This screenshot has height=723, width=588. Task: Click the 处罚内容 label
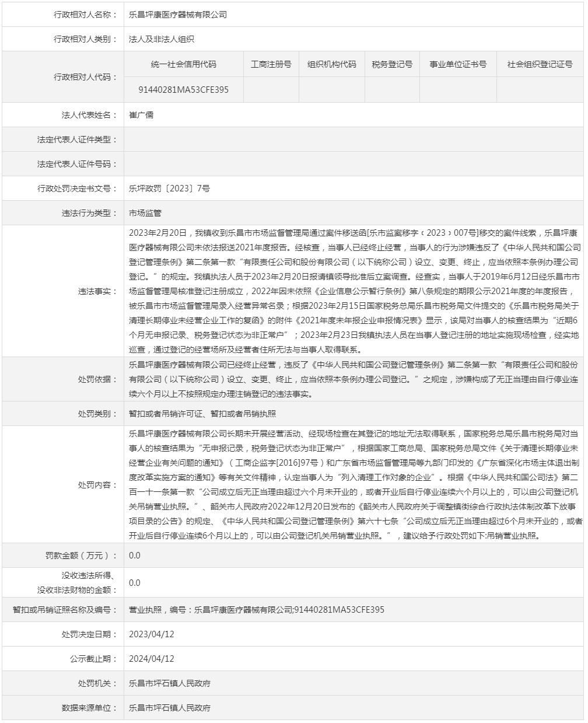[x=97, y=484]
